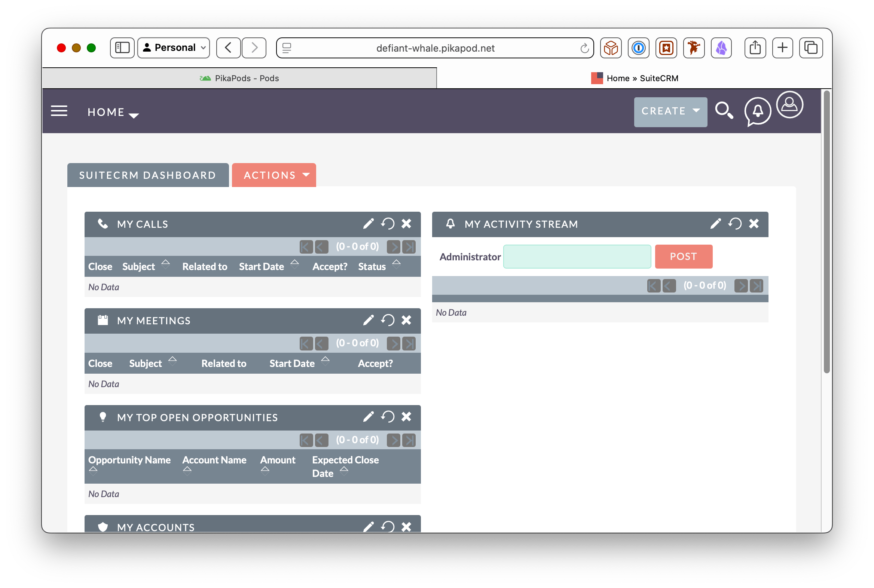Go back in Safari history
874x588 pixels.
click(228, 48)
